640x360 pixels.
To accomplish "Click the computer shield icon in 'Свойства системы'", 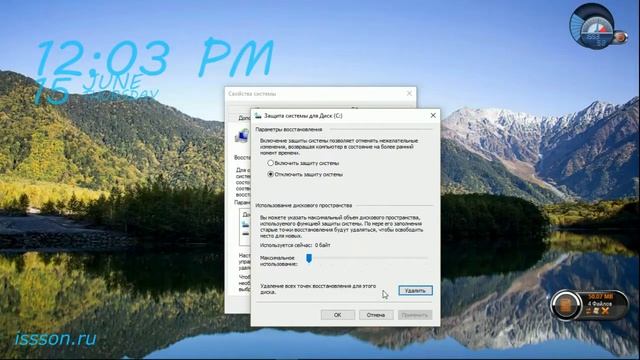I will tap(242, 136).
